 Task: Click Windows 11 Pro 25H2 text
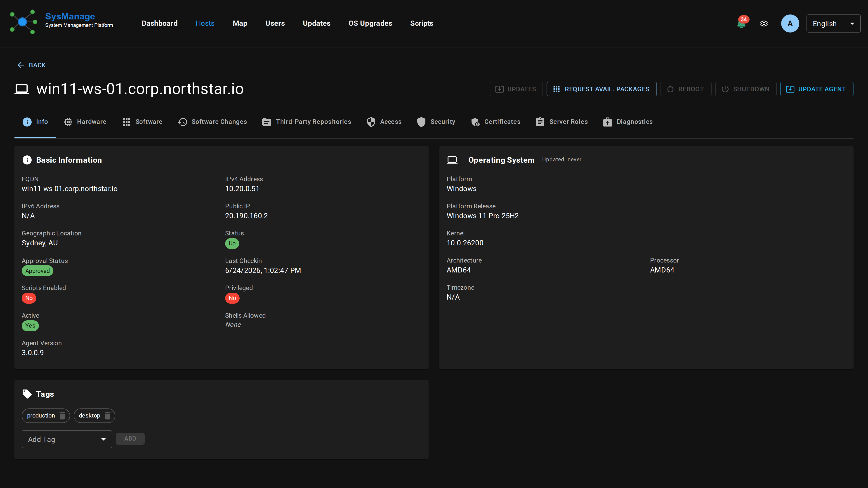[x=483, y=216]
